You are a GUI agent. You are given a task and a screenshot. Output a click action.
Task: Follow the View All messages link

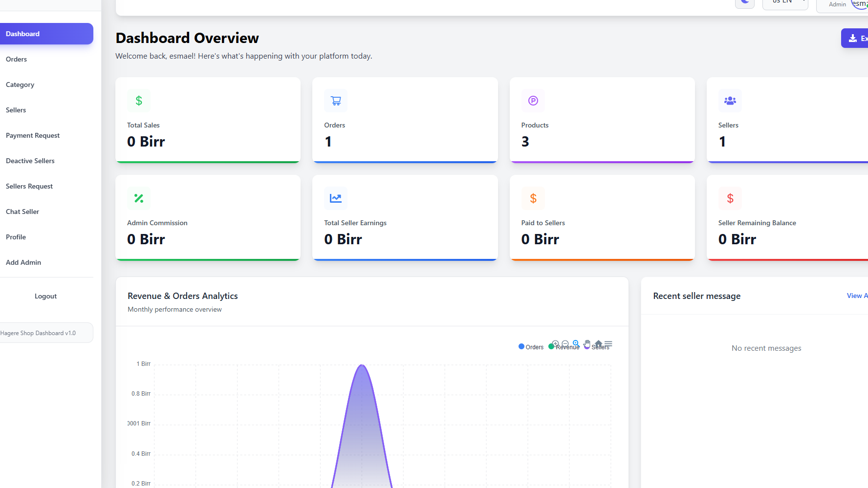[857, 296]
